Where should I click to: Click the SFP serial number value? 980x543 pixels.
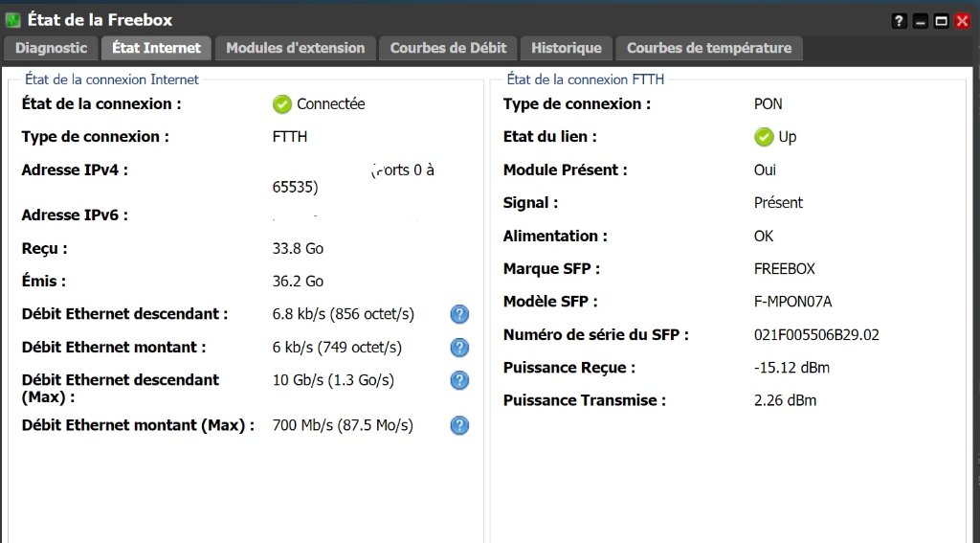click(x=816, y=335)
